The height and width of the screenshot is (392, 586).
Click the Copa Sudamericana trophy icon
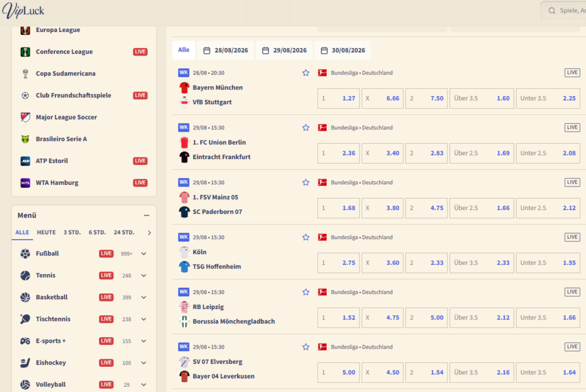25,74
